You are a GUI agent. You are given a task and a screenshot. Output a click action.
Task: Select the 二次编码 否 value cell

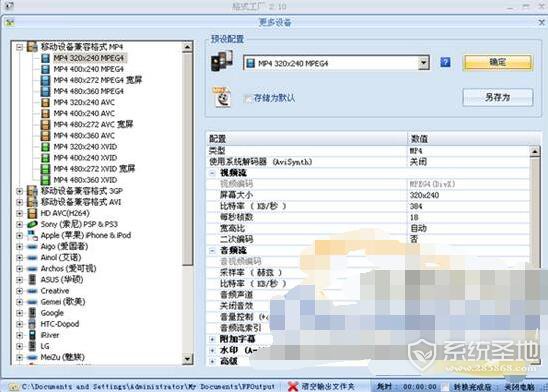click(x=468, y=240)
